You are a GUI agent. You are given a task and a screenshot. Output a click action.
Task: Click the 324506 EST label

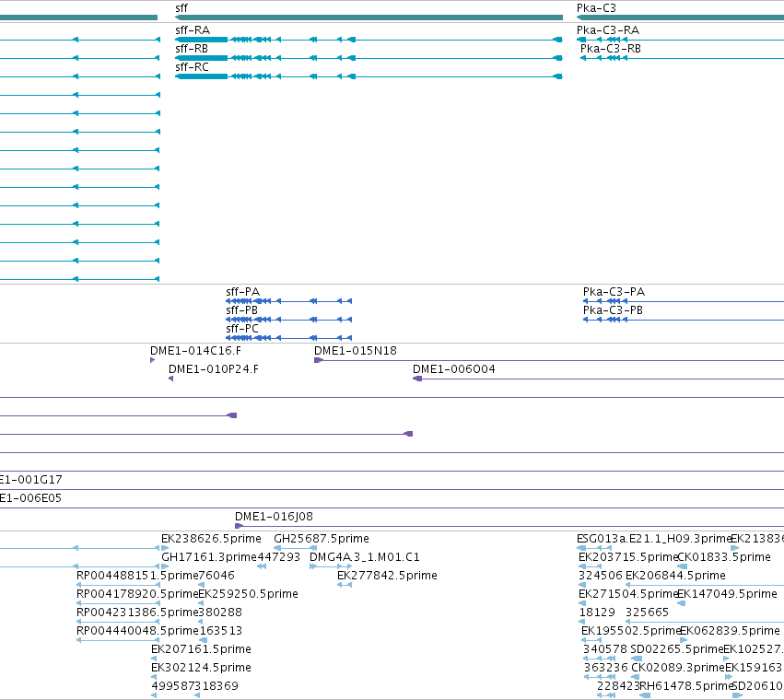601,576
